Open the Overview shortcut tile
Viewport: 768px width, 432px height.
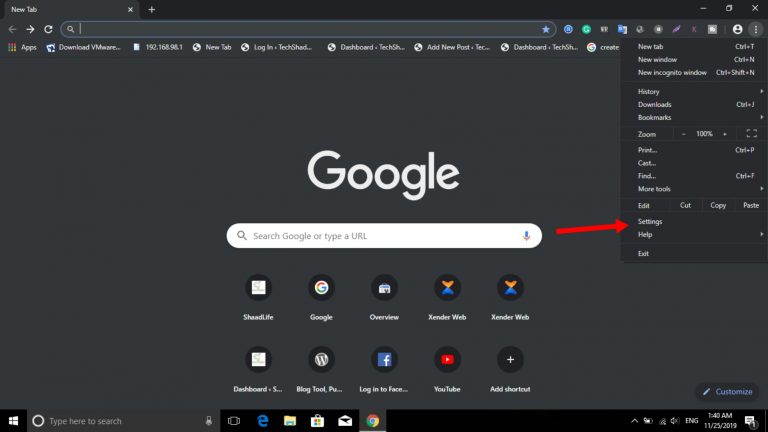tap(384, 297)
